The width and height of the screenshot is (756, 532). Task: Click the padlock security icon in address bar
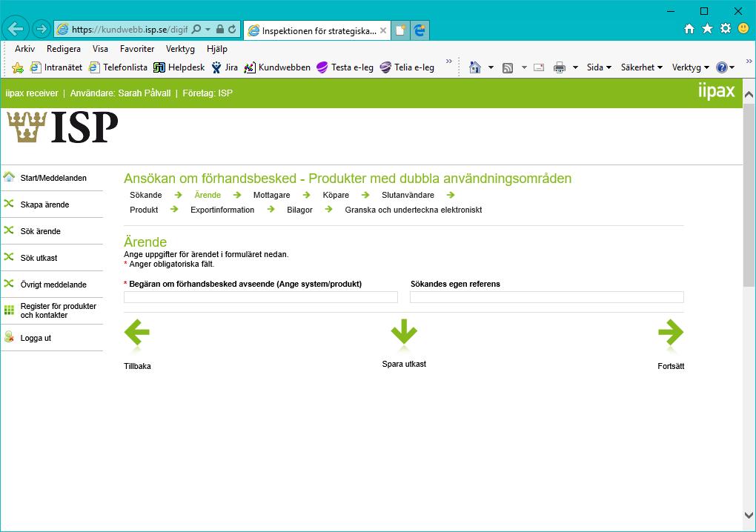(220, 30)
